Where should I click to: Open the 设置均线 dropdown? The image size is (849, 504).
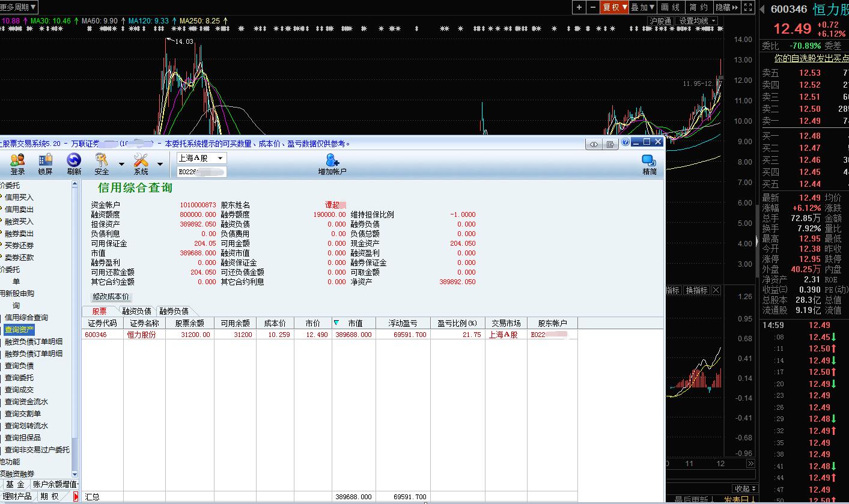[x=697, y=21]
